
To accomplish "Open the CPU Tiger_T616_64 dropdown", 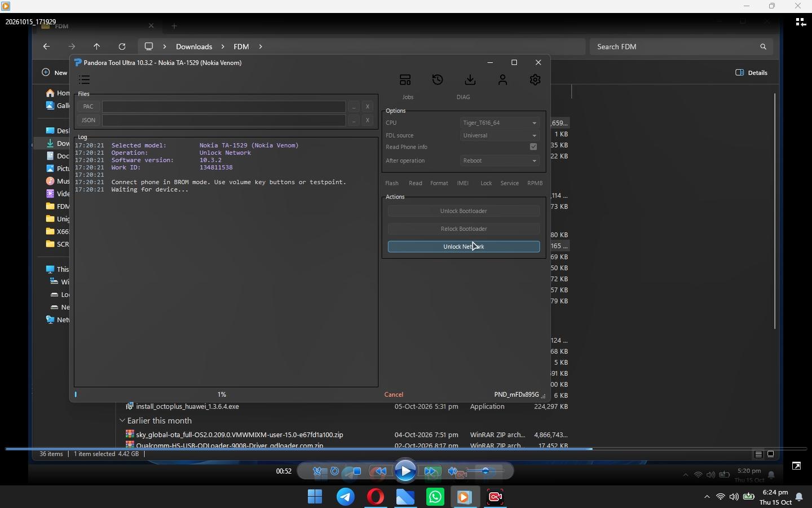I will point(500,122).
